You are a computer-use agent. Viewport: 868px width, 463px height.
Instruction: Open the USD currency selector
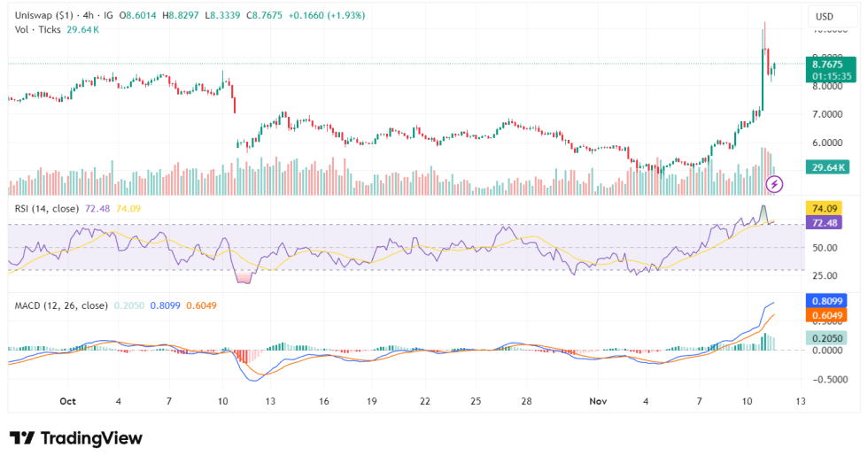(824, 16)
